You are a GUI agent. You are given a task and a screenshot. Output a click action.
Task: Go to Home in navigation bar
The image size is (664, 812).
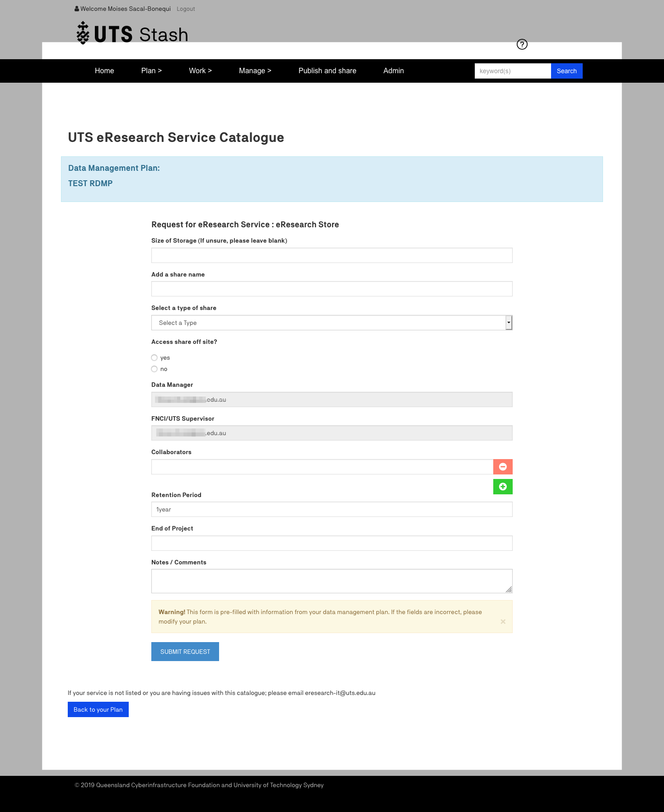click(x=104, y=70)
